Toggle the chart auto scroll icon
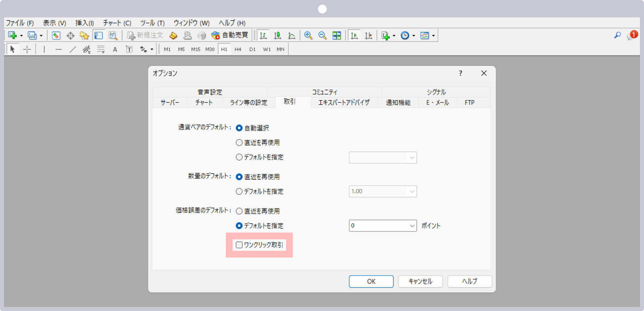The width and height of the screenshot is (644, 311). (x=354, y=35)
